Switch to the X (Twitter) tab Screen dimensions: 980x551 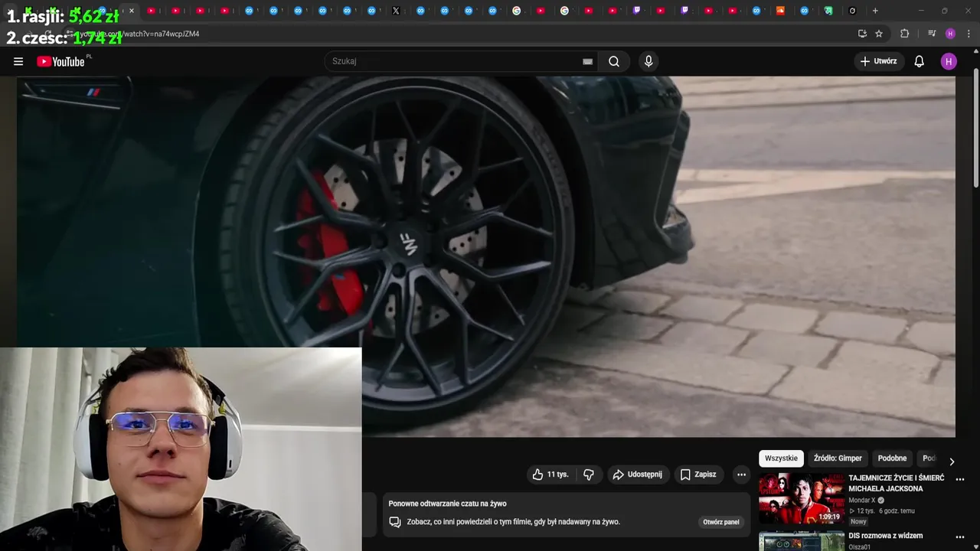click(x=396, y=11)
